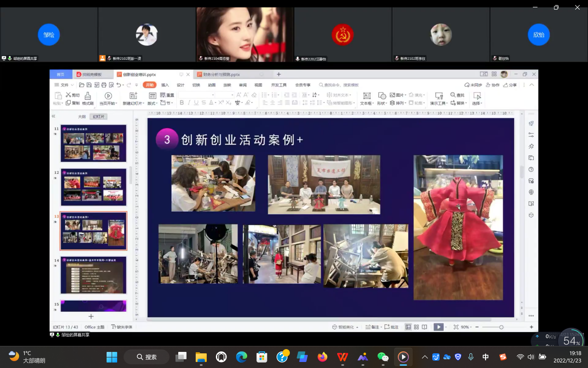The height and width of the screenshot is (368, 588).
Task: Toggle normal view button in status bar
Action: pyautogui.click(x=408, y=327)
